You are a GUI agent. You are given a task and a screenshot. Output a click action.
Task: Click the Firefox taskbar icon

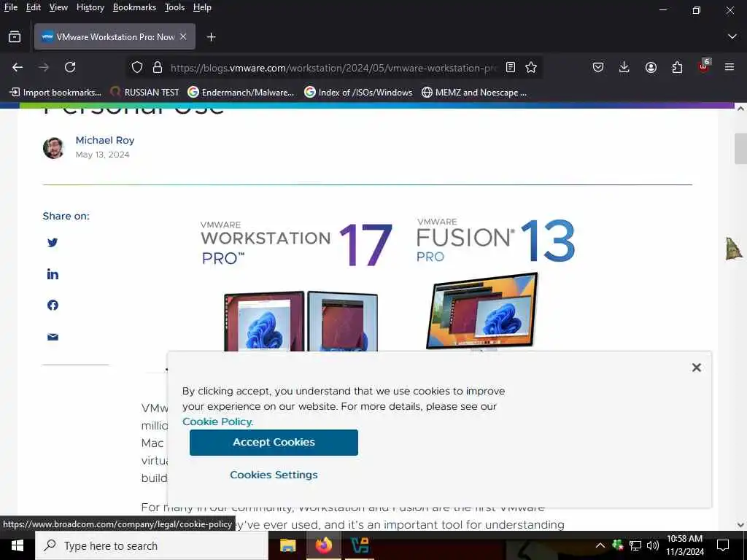point(323,545)
